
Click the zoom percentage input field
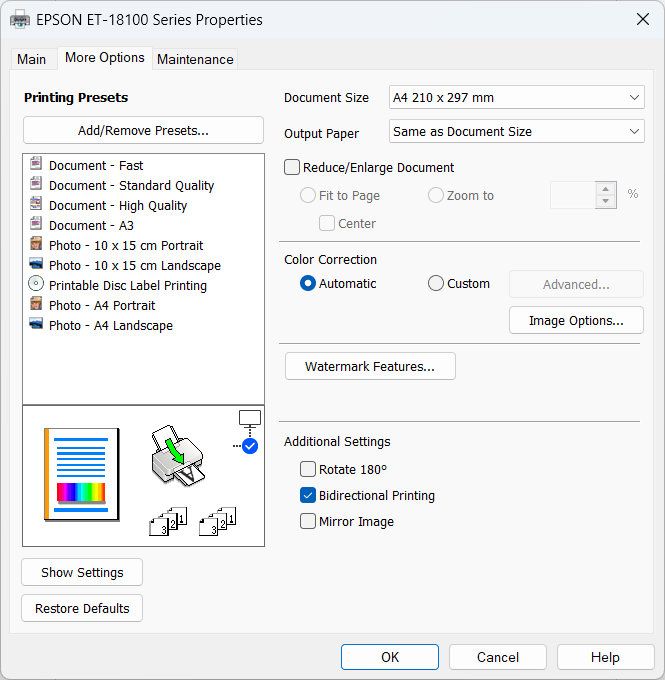point(573,195)
